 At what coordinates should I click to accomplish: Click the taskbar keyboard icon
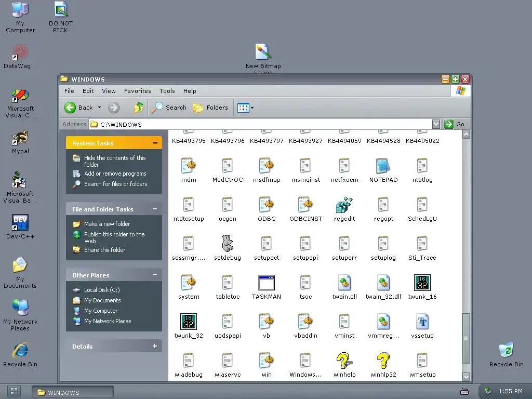coord(464,392)
